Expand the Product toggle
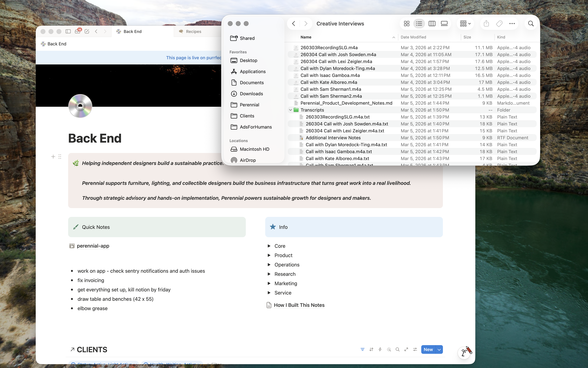Image resolution: width=588 pixels, height=368 pixels. click(269, 255)
